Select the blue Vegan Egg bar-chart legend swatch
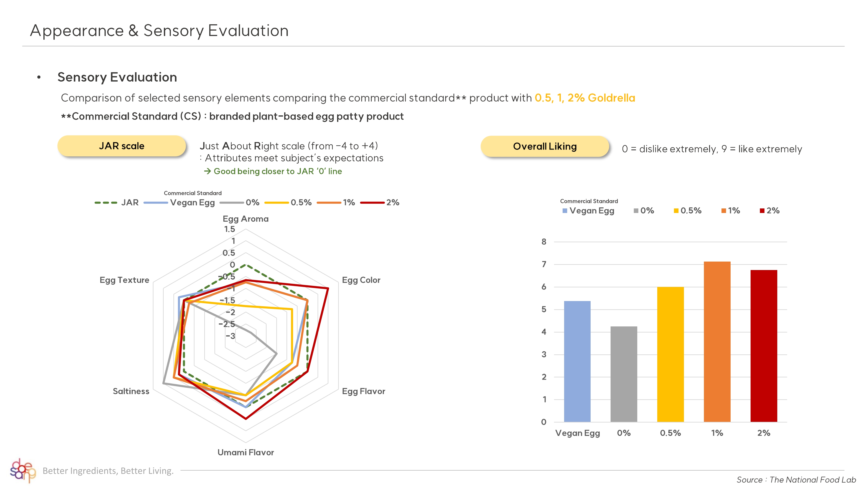This screenshot has height=488, width=868. click(565, 211)
